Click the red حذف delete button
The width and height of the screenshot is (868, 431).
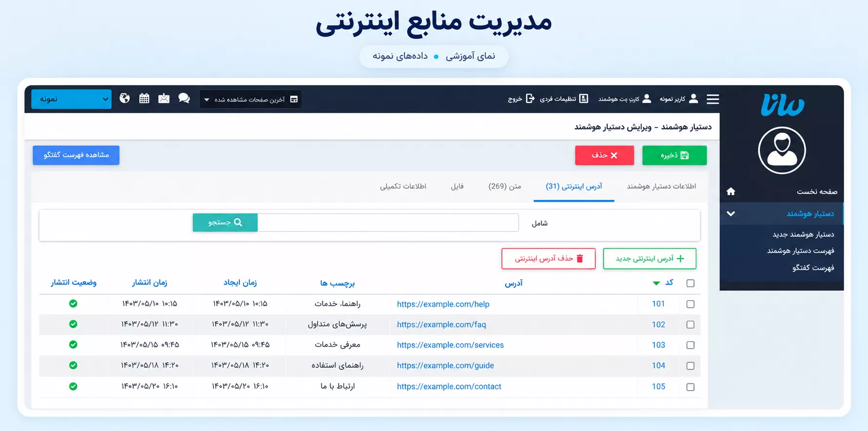coord(605,156)
